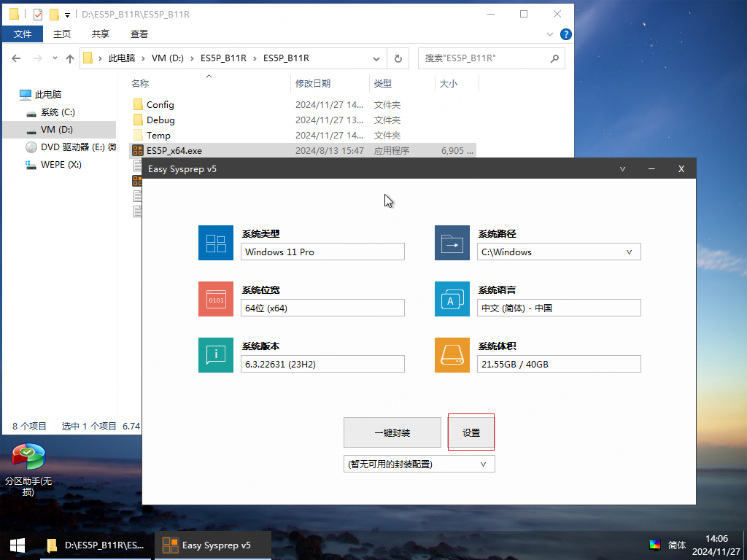Open the 查看 ribbon tab
Viewport: 747px width, 560px height.
coord(139,34)
